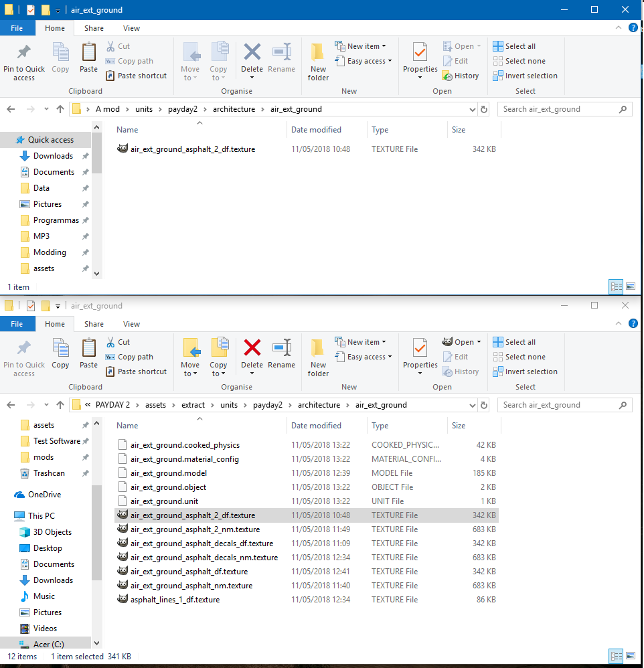Switch to View tab in bottom window
The width and height of the screenshot is (644, 668).
[131, 324]
